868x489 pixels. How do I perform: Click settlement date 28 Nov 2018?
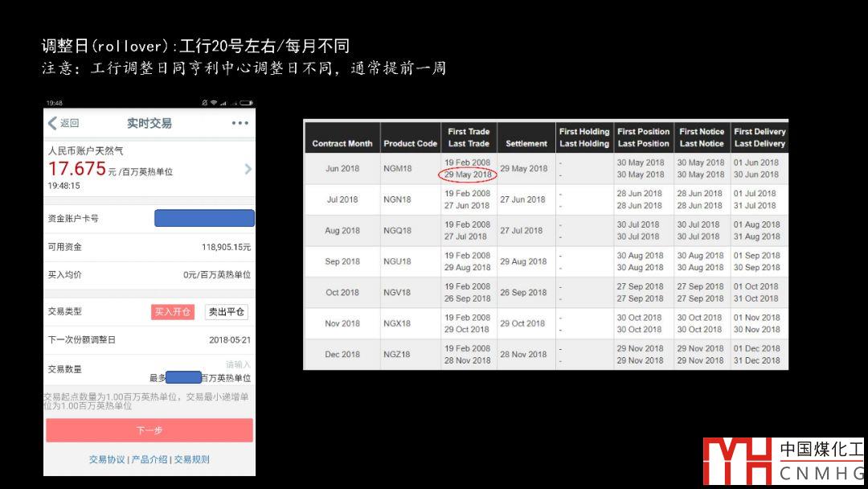coord(523,355)
